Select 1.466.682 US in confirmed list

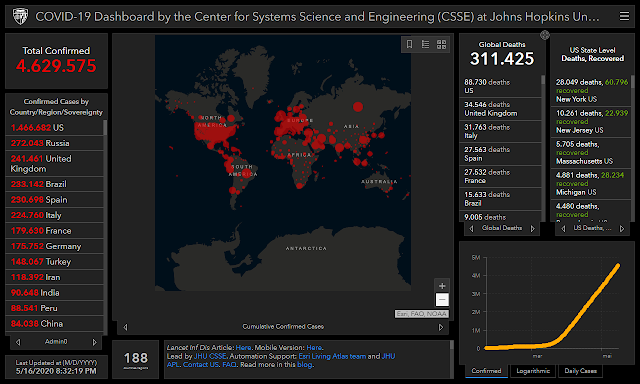[x=54, y=128]
